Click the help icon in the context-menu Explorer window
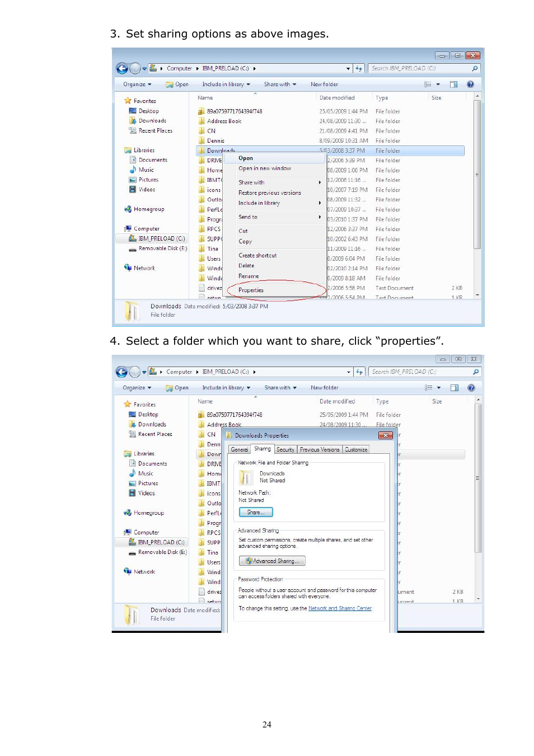The height and width of the screenshot is (756, 534). (x=470, y=84)
